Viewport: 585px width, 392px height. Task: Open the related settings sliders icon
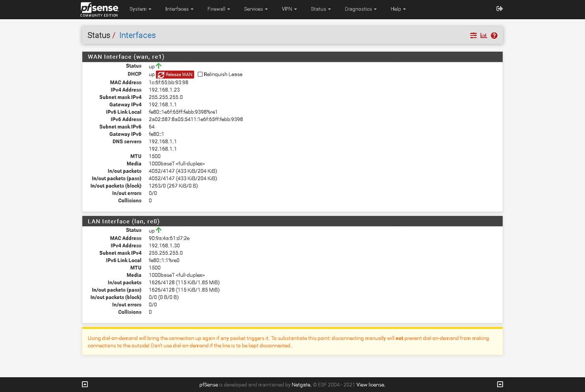[473, 35]
